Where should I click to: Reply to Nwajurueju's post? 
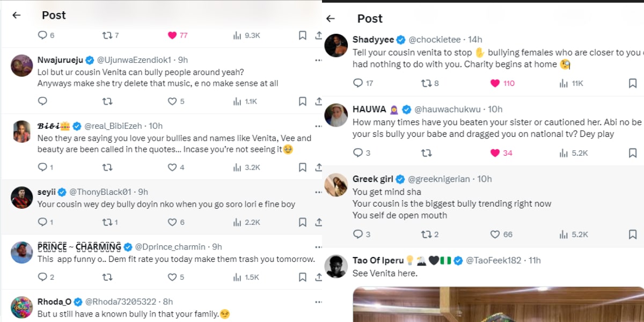(42, 101)
